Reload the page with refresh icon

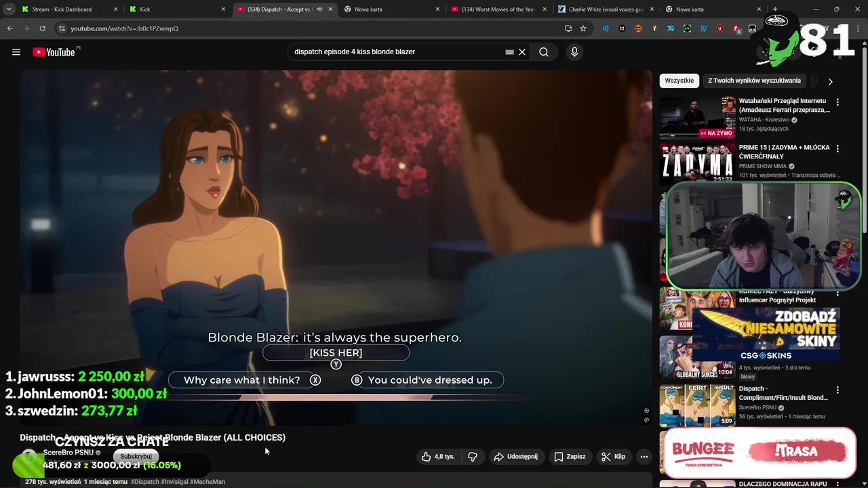pyautogui.click(x=42, y=28)
